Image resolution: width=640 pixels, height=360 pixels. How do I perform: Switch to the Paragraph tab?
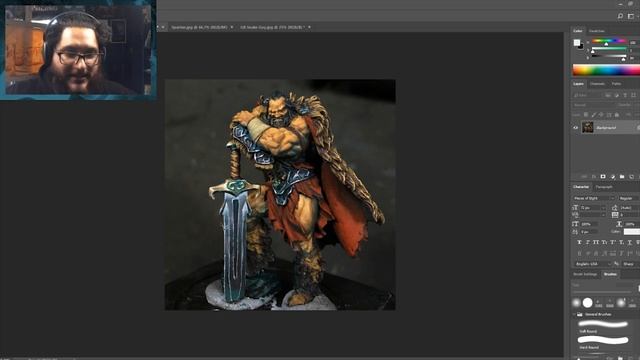click(604, 187)
